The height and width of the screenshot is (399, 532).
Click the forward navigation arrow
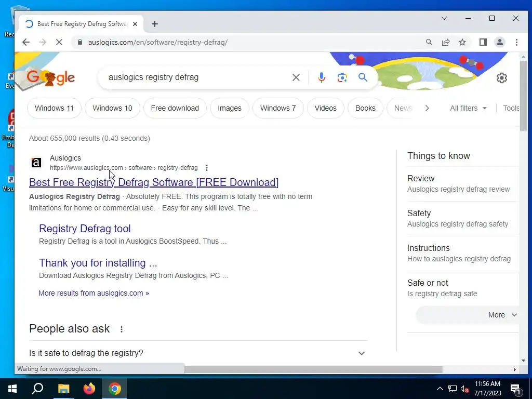coord(43,42)
